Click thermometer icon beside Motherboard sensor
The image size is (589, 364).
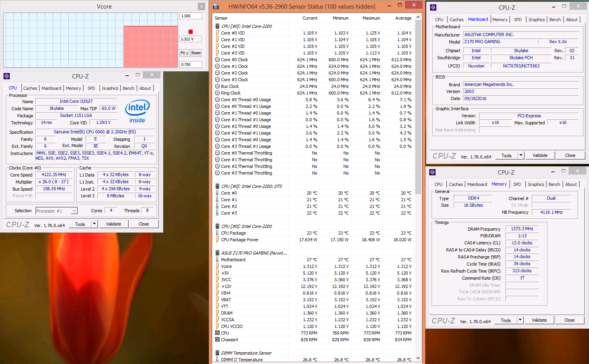pos(217,260)
